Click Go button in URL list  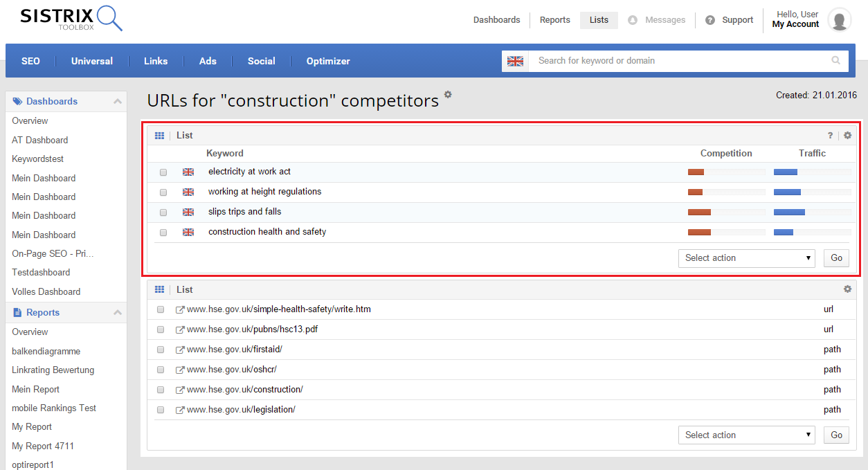coord(836,435)
